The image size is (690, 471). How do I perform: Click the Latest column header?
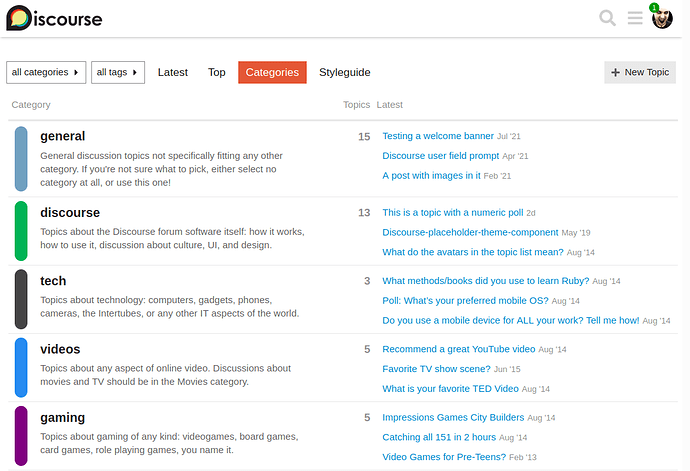pos(389,105)
